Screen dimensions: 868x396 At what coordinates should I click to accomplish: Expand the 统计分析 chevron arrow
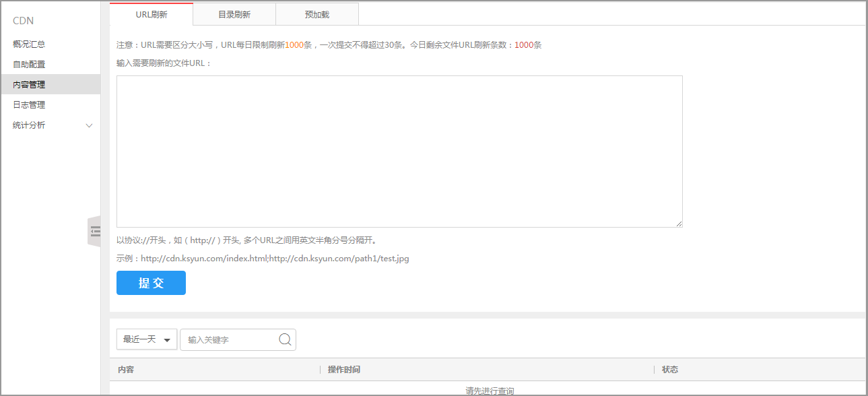[x=89, y=125]
